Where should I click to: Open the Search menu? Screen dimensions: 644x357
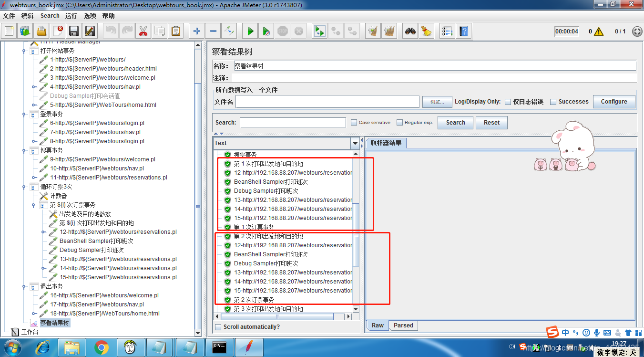coord(50,16)
